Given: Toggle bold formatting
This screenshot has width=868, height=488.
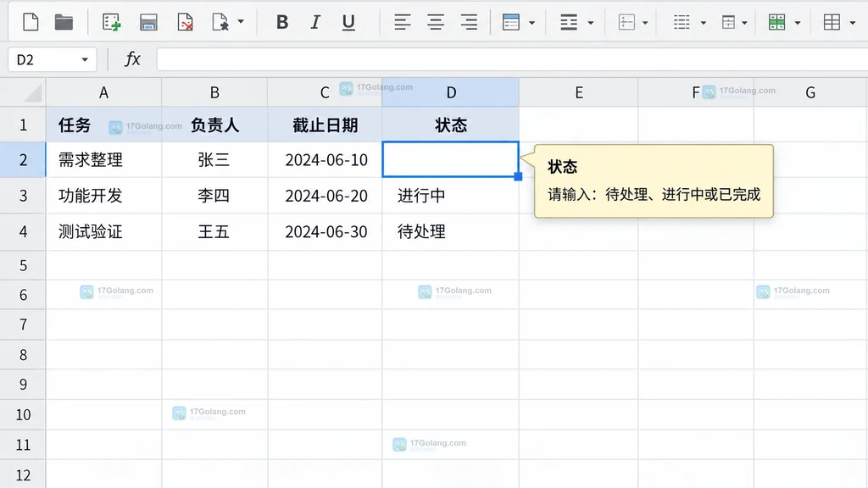Looking at the screenshot, I should click(282, 23).
